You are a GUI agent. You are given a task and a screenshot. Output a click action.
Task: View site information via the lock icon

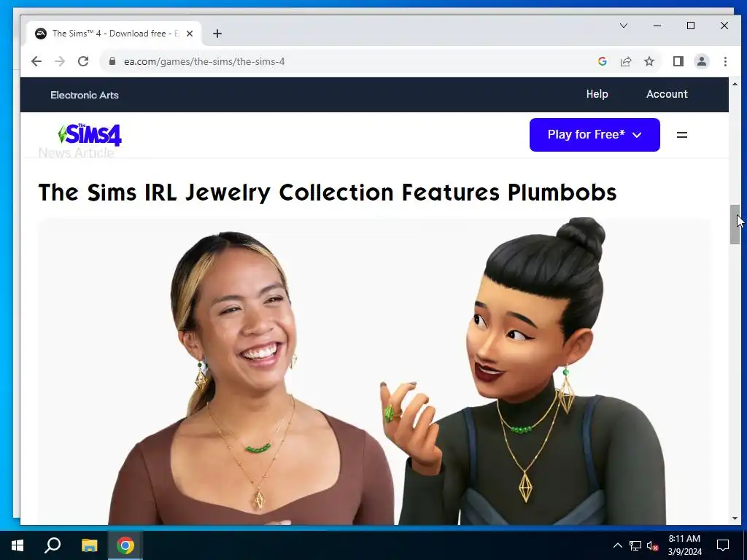(x=112, y=61)
